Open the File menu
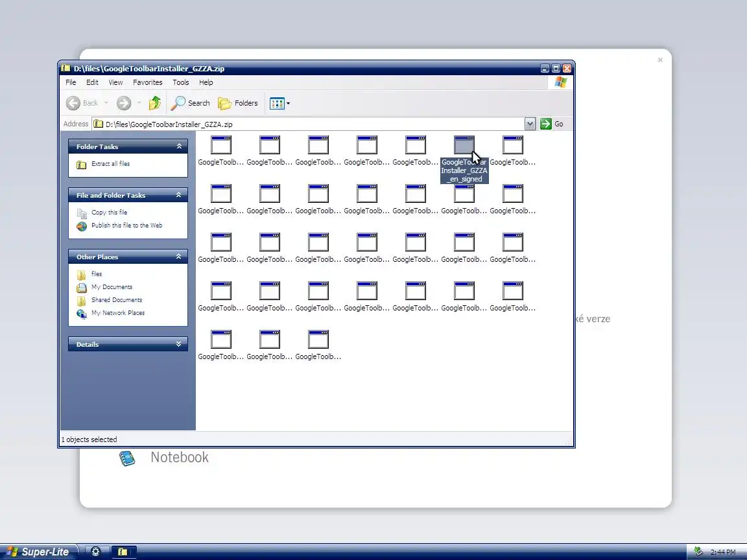 71,82
